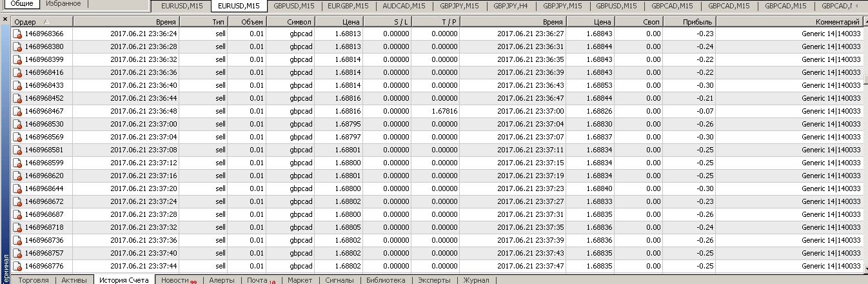Viewport: 868px width, 284px height.
Task: Click the order icon for 1468968620
Action: (17, 176)
